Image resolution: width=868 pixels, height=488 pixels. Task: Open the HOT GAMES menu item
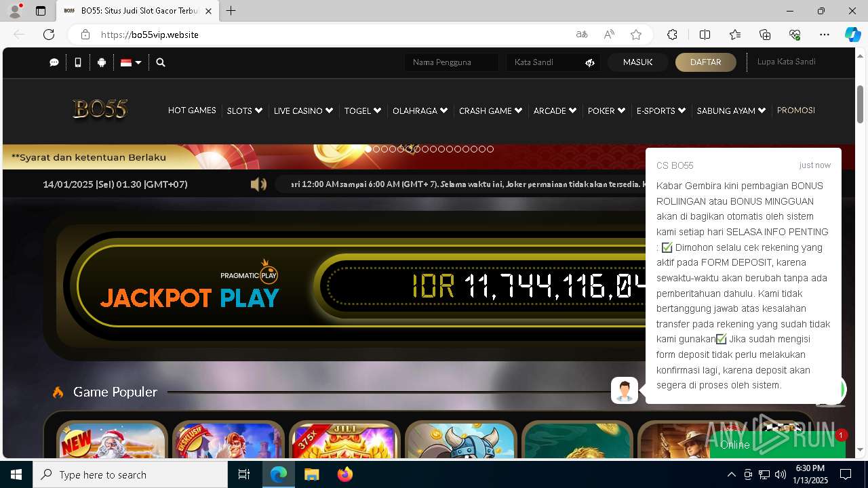(192, 110)
